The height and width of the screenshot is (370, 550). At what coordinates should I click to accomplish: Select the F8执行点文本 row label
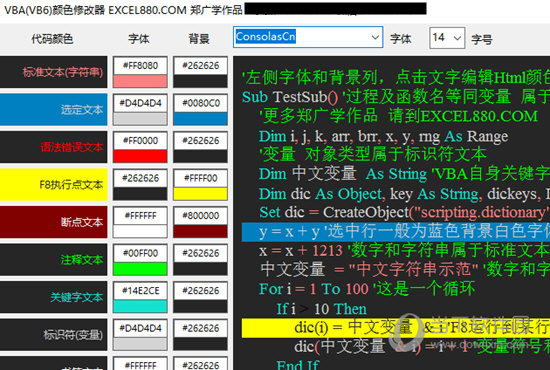point(53,184)
